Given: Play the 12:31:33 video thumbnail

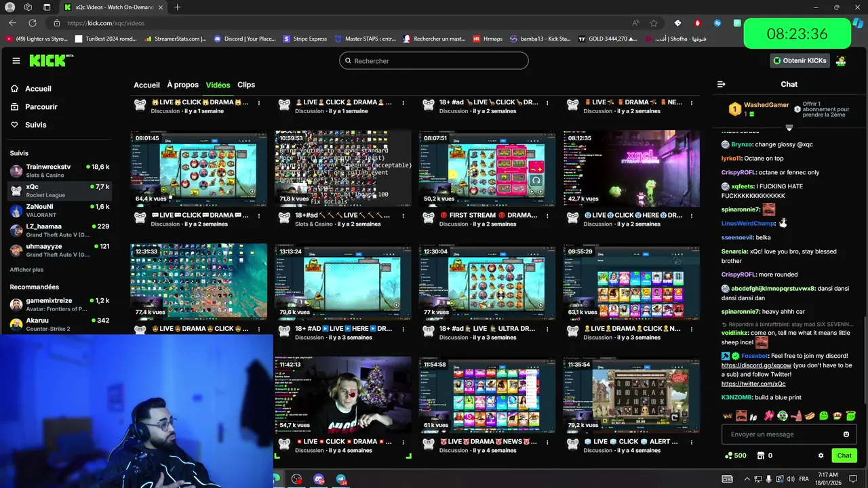Looking at the screenshot, I should (x=199, y=282).
